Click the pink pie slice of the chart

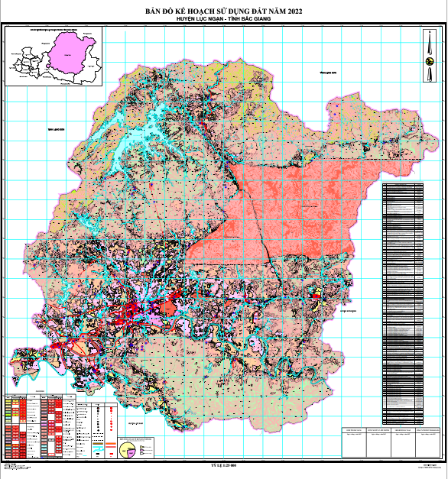point(131,453)
